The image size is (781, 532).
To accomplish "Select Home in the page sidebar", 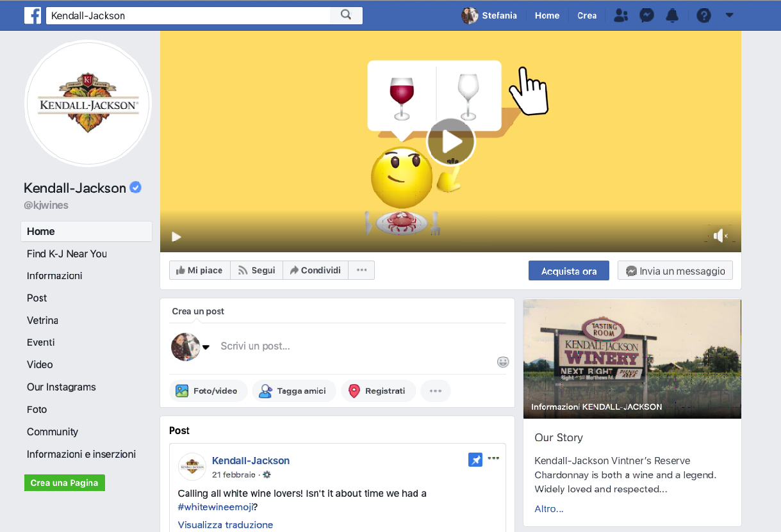I will pyautogui.click(x=86, y=232).
